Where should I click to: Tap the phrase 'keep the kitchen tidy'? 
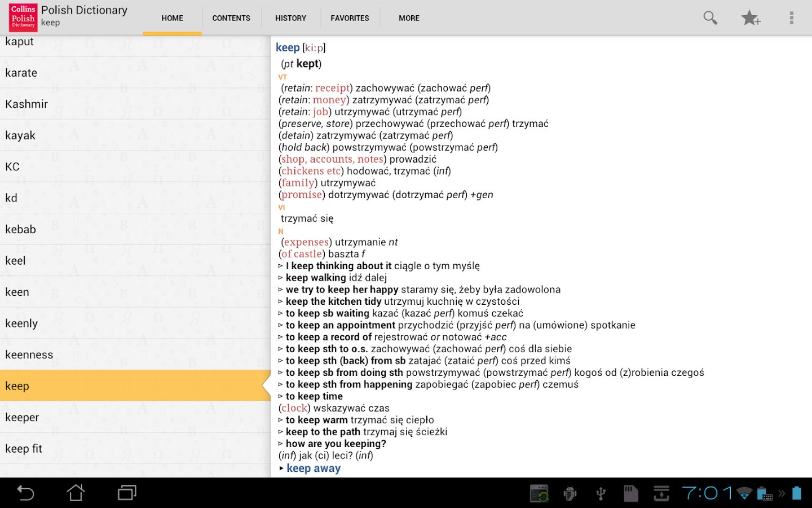point(334,301)
